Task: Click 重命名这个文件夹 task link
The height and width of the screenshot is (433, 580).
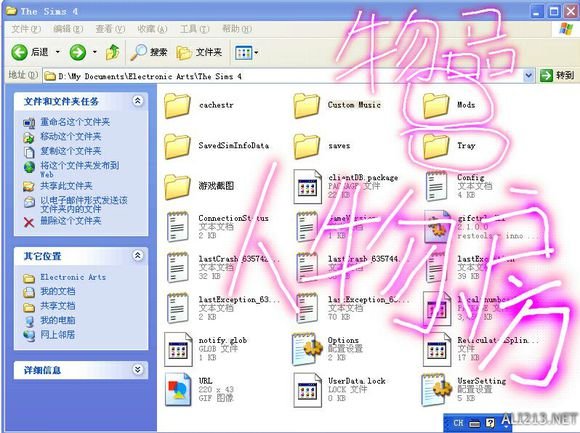Action: (75, 122)
